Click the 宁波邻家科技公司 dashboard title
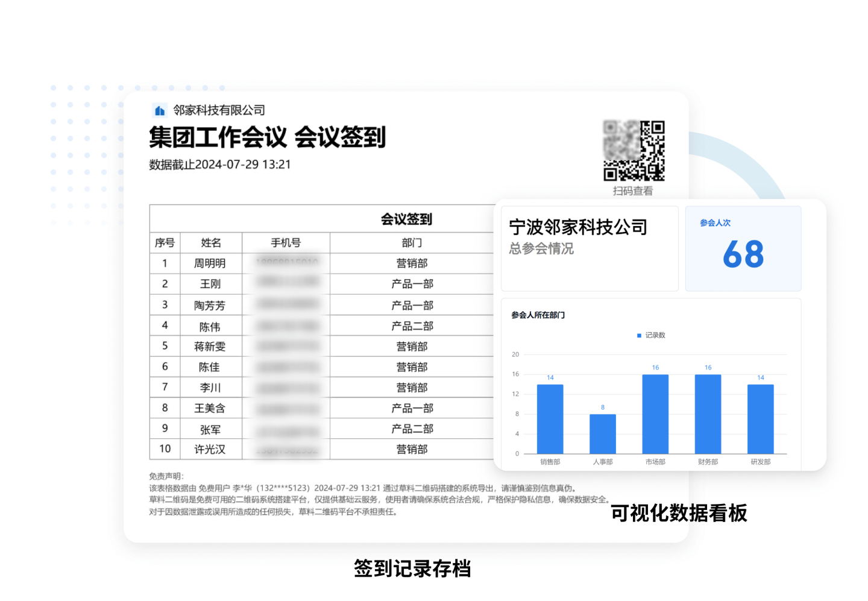Screen dimensions: 868x601 point(578,227)
